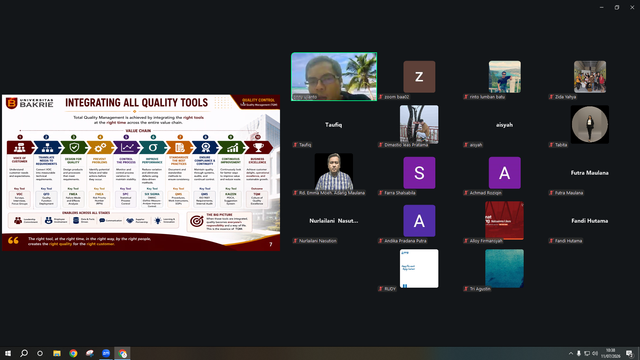Select Achmad Roziqin's purple A avatar
Viewport: 640px width, 360px height.
pos(504,173)
